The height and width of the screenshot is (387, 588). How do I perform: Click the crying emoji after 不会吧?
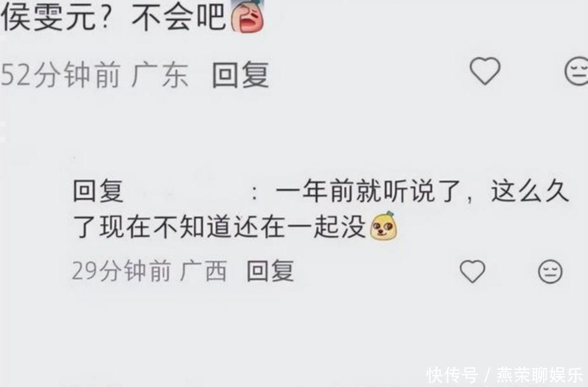(247, 18)
